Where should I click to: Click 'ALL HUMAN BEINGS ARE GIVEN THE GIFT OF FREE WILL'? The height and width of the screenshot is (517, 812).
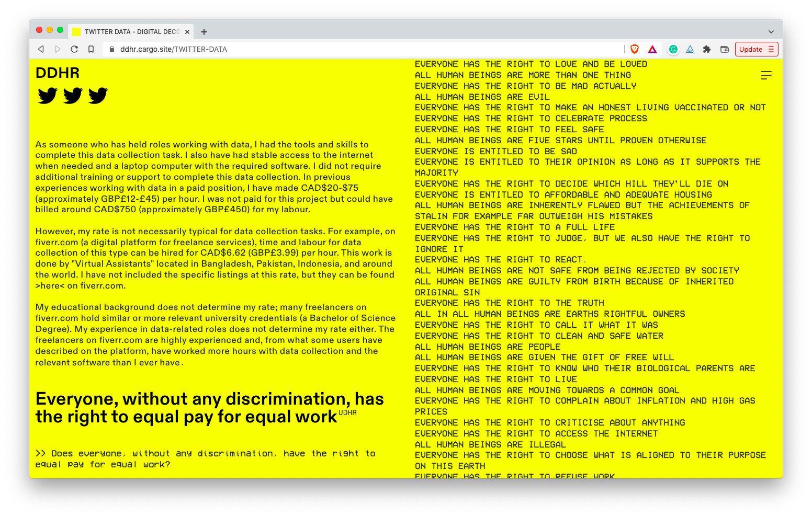pos(544,358)
